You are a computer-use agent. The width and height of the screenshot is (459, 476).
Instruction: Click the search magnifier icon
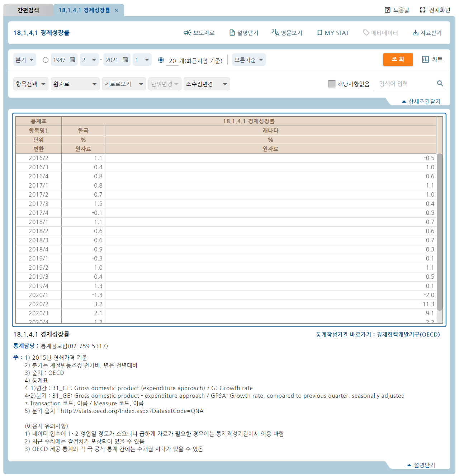click(x=440, y=84)
